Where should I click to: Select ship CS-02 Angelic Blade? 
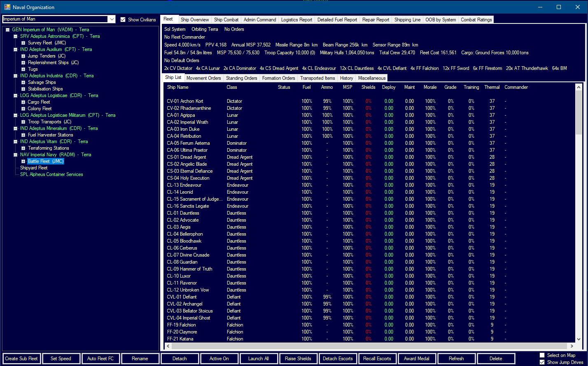point(187,164)
